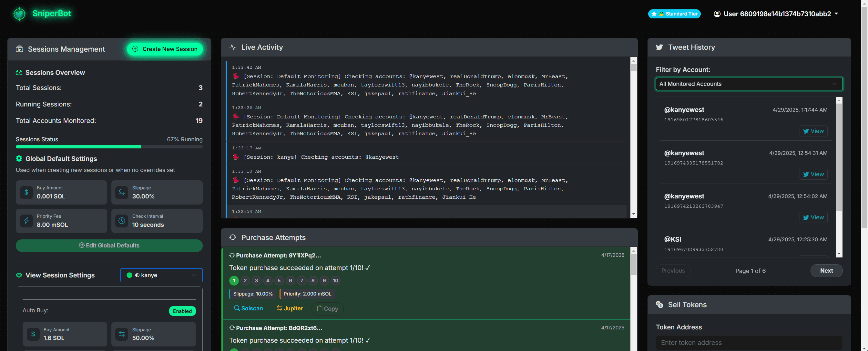Image resolution: width=868 pixels, height=351 pixels.
Task: Click the Standard Tier badge
Action: [674, 14]
